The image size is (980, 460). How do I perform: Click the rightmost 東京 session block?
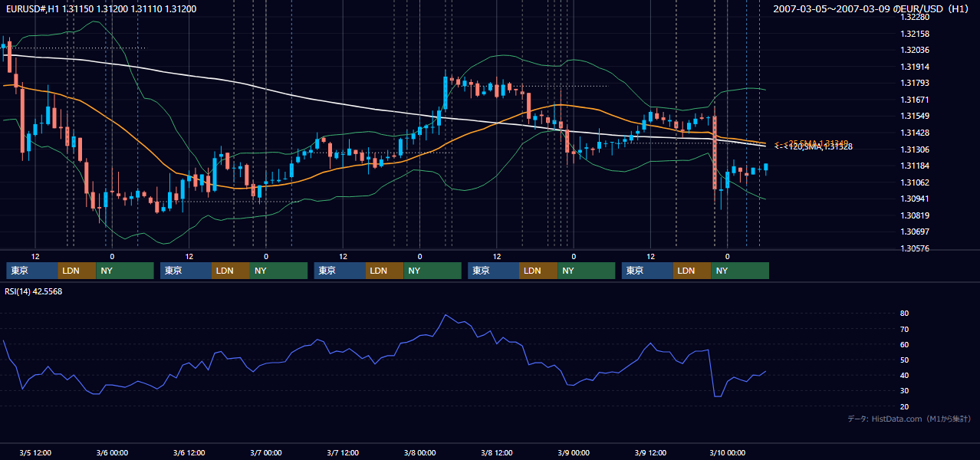click(x=648, y=271)
